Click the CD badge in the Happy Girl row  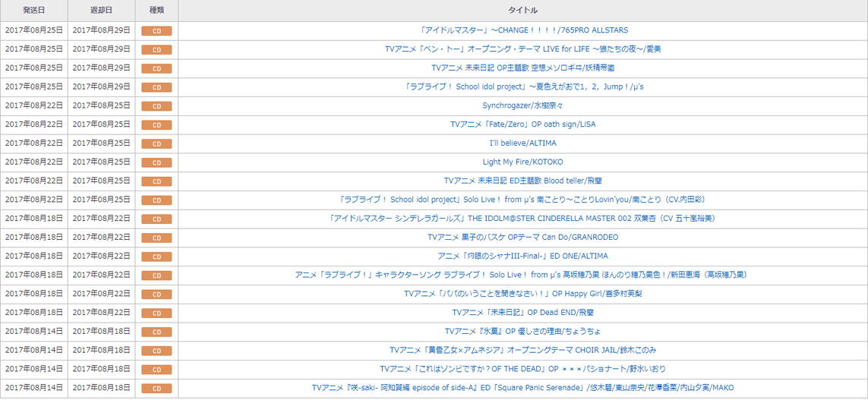tap(156, 294)
